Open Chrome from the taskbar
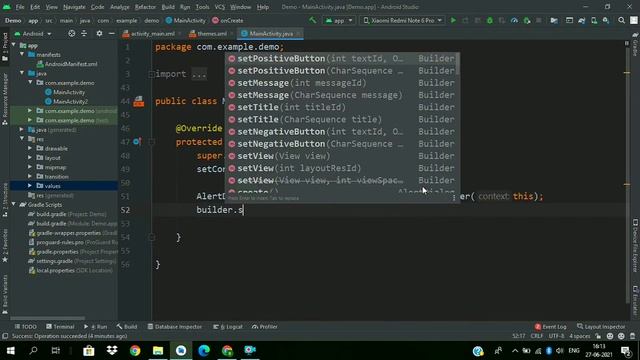 (x=135, y=350)
